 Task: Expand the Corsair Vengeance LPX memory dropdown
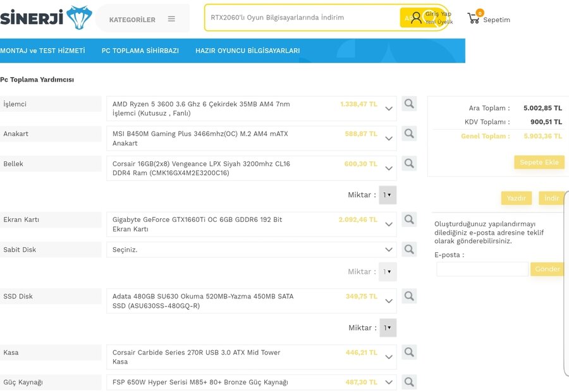coord(389,168)
